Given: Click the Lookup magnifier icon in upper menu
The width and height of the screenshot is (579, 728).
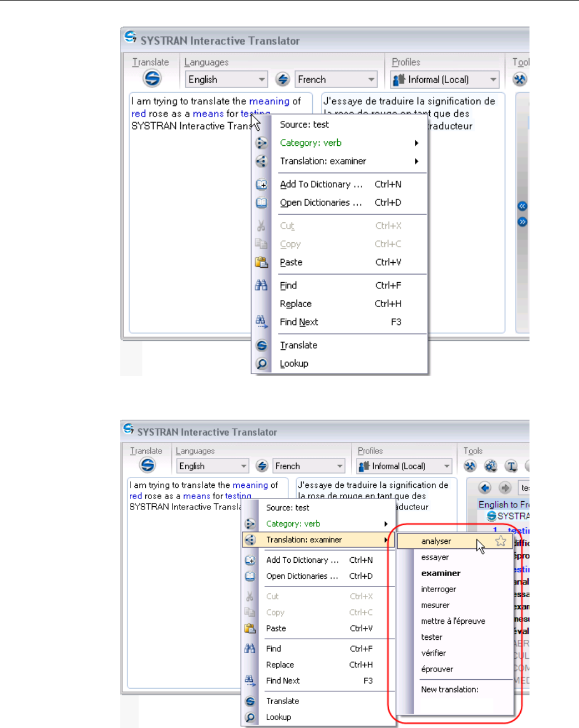Looking at the screenshot, I should 261,364.
